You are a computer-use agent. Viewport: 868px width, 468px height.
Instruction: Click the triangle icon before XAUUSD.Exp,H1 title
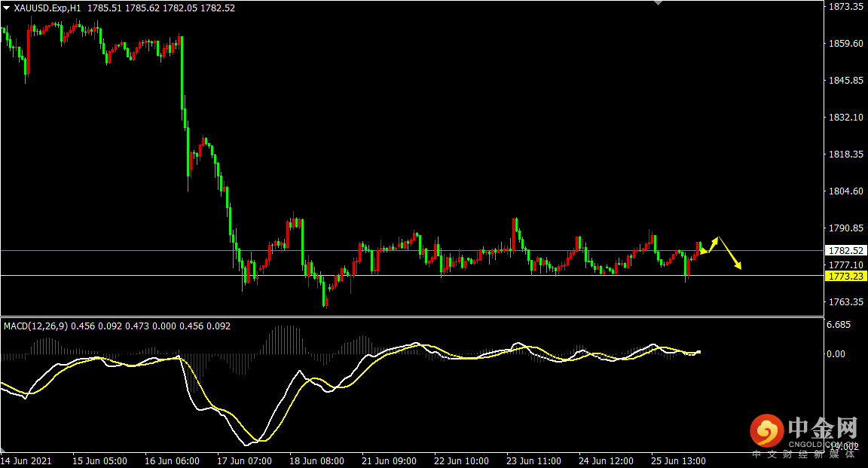tap(6, 8)
